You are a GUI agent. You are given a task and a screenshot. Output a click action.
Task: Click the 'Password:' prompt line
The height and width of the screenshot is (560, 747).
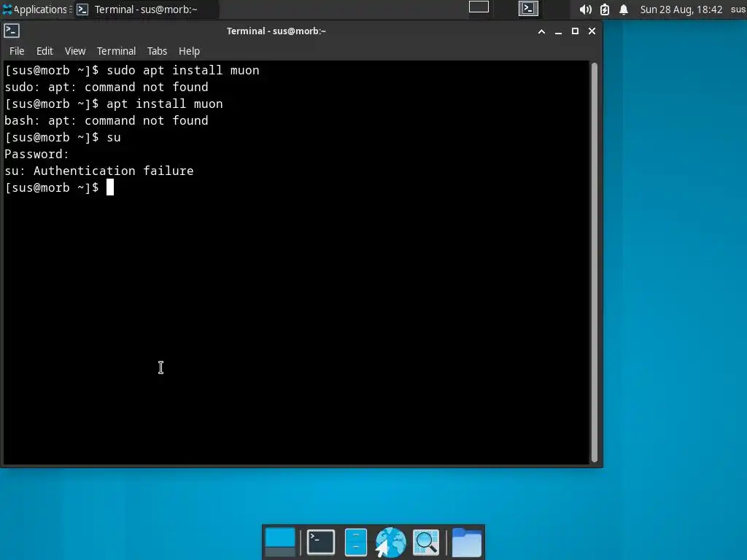coord(36,155)
